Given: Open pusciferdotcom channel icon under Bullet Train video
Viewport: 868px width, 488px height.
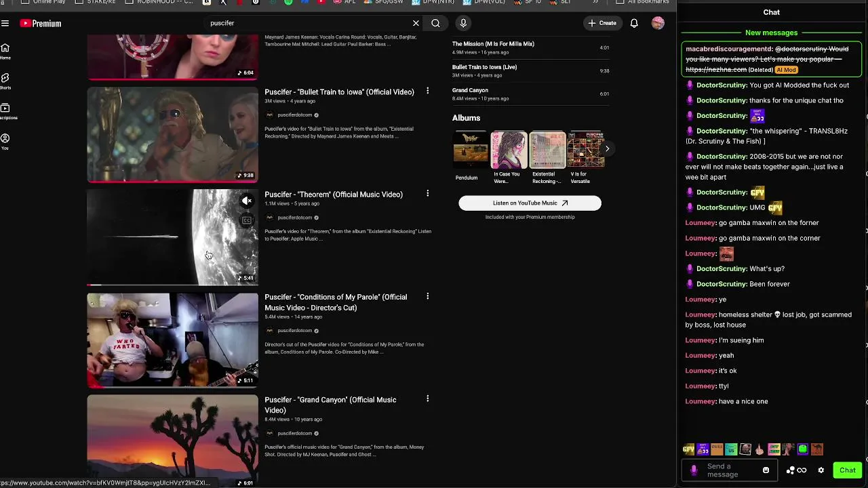Looking at the screenshot, I should coord(269,115).
